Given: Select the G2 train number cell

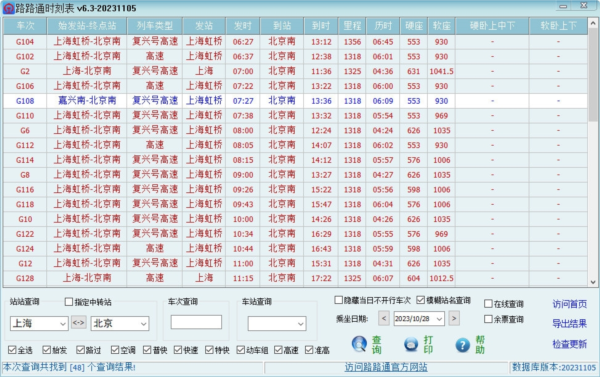Looking at the screenshot, I should 25,71.
